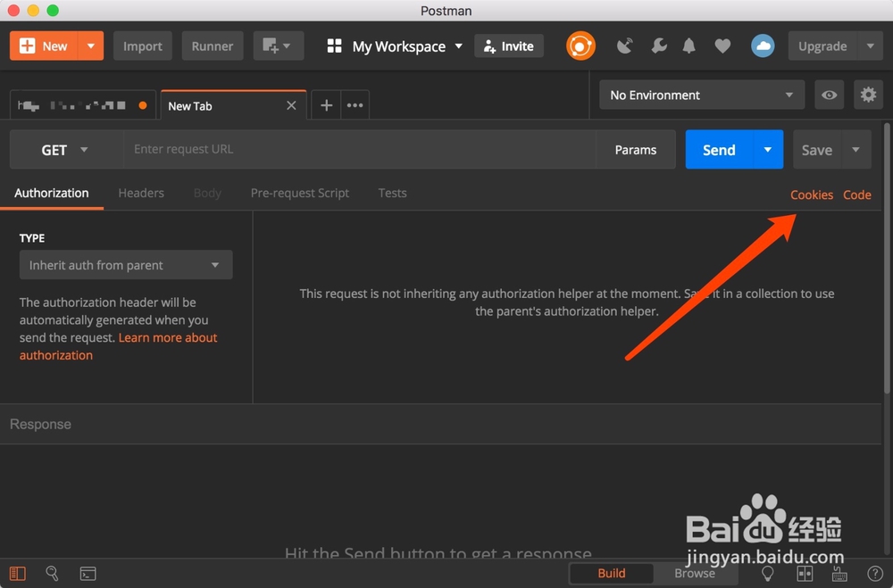
Task: Click the Enter request URL field
Action: pyautogui.click(x=359, y=149)
